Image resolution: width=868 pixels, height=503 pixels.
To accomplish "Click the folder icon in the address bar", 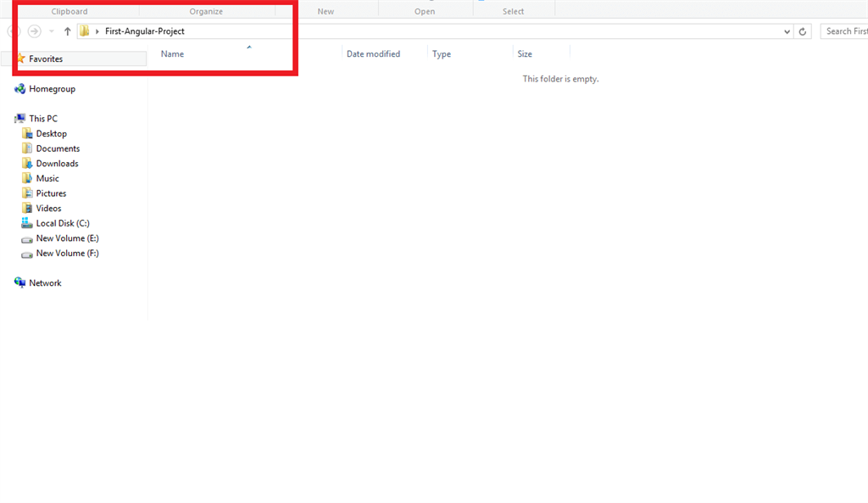I will tap(82, 31).
